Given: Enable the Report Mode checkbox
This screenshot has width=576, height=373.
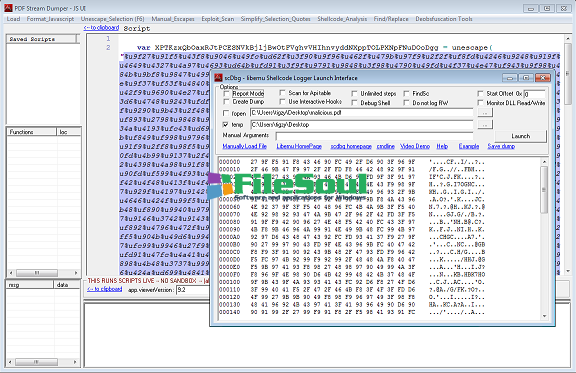Looking at the screenshot, I should point(226,93).
